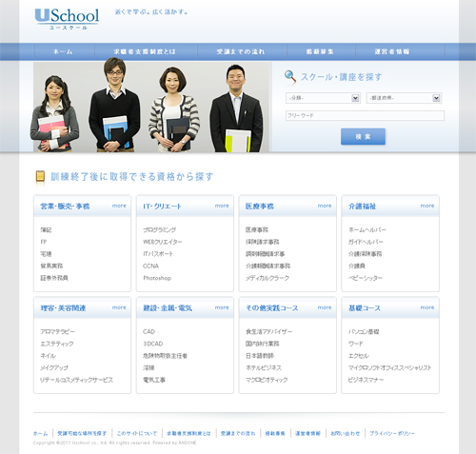
Task: Click more in the 基礎コース card
Action: pyautogui.click(x=427, y=307)
